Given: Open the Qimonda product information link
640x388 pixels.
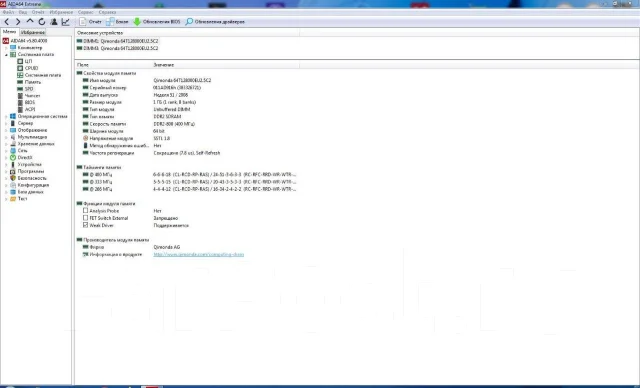Looking at the screenshot, I should click(x=198, y=254).
